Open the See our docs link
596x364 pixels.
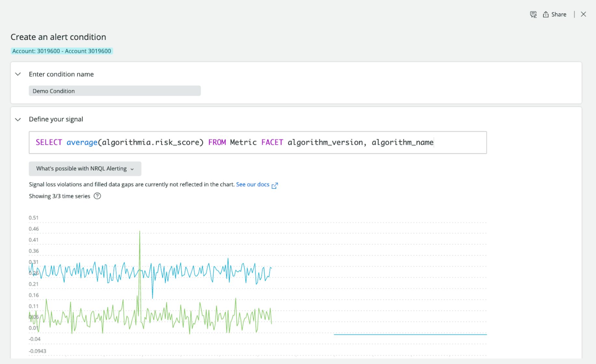253,184
